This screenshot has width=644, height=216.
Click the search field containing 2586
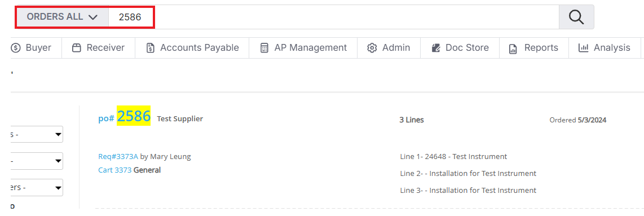(x=333, y=17)
